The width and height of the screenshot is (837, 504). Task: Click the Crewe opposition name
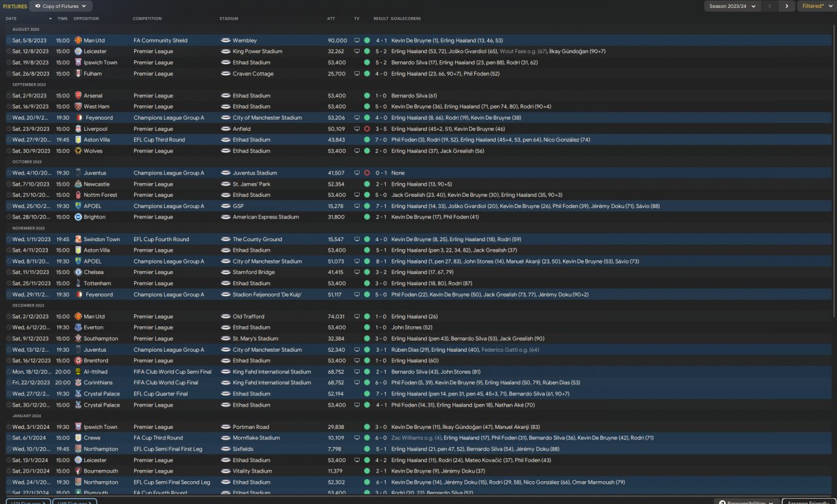(x=92, y=438)
